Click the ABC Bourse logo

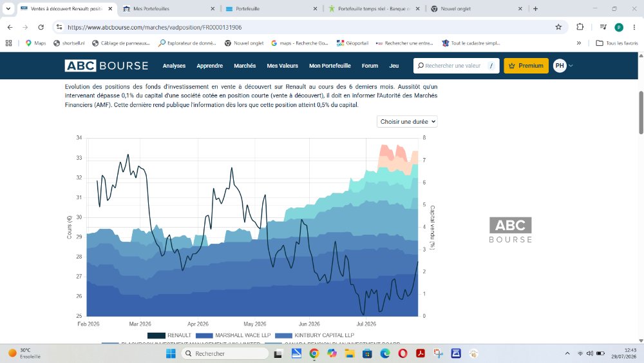[106, 66]
